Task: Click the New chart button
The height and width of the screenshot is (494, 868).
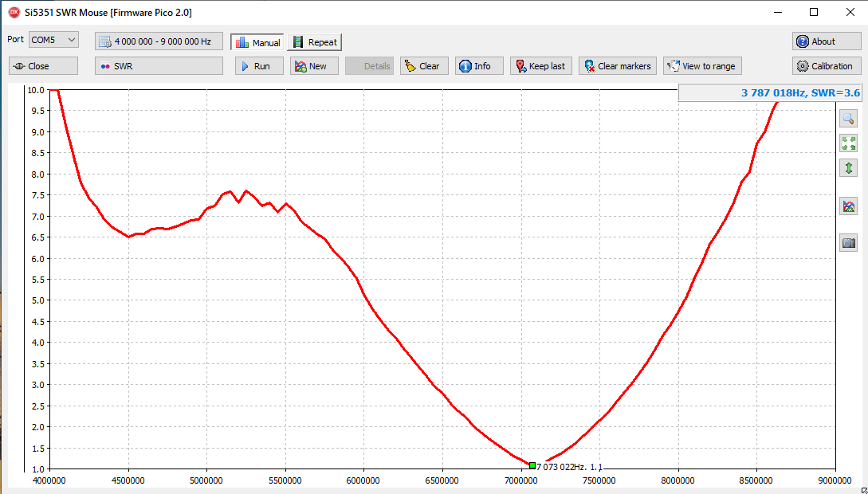Action: (315, 66)
